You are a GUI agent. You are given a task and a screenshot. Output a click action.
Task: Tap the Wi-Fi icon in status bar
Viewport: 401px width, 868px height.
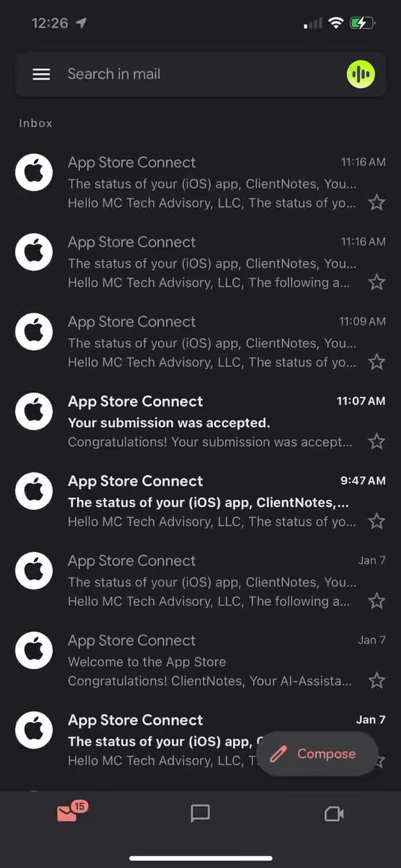pyautogui.click(x=335, y=23)
